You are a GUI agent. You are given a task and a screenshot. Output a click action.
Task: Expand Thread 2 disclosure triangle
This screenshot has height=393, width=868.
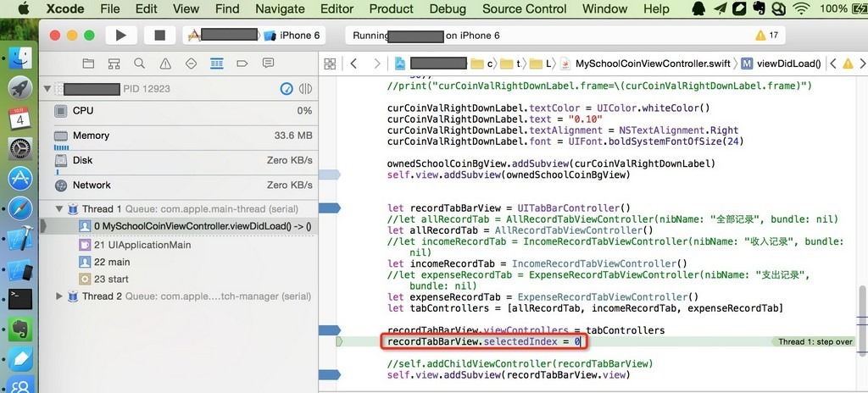59,296
